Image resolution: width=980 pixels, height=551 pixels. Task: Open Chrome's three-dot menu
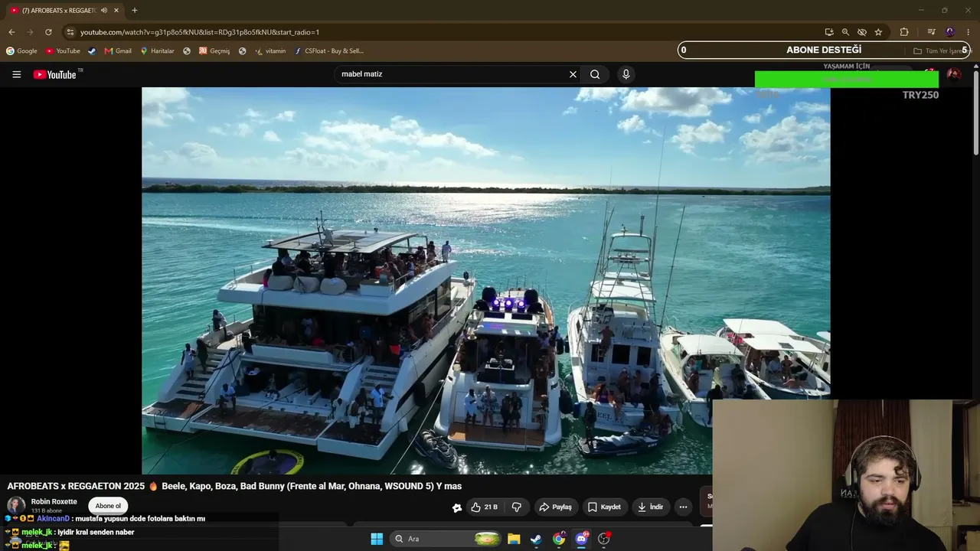[x=967, y=32]
